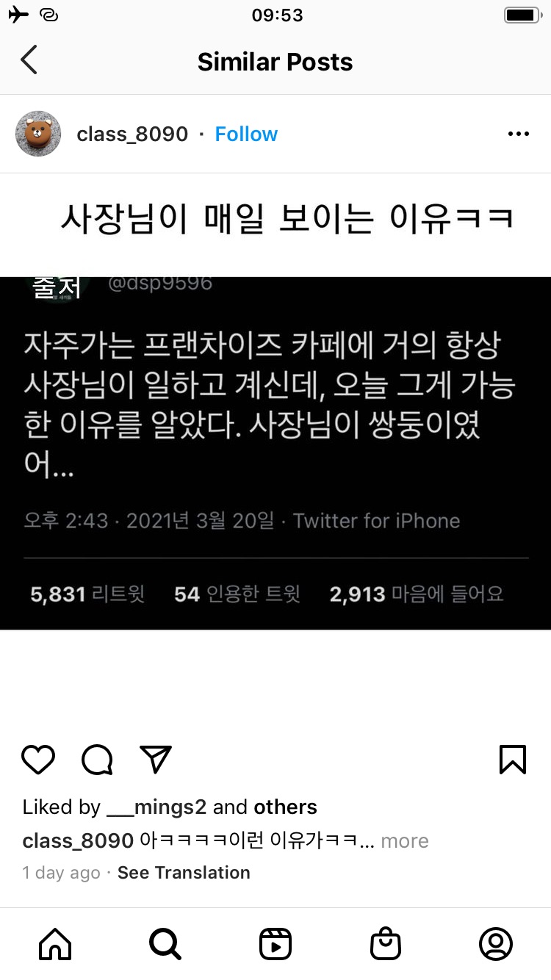Open ___mings2 profile from likes
This screenshot has width=551, height=980.
[156, 807]
